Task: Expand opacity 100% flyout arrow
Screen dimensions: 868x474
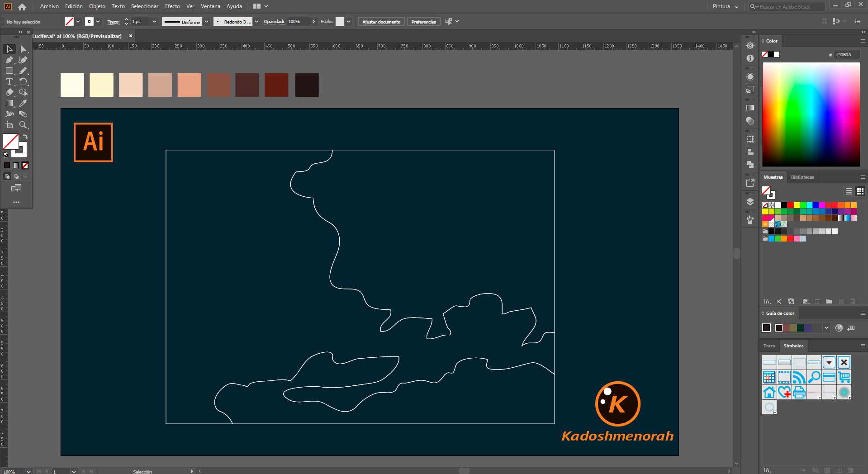Action: pos(313,22)
